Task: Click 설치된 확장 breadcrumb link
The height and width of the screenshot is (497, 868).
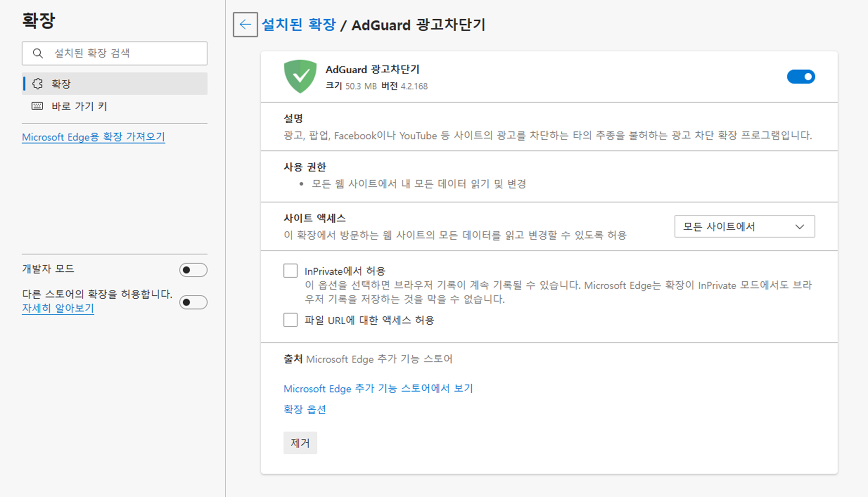Action: point(298,25)
